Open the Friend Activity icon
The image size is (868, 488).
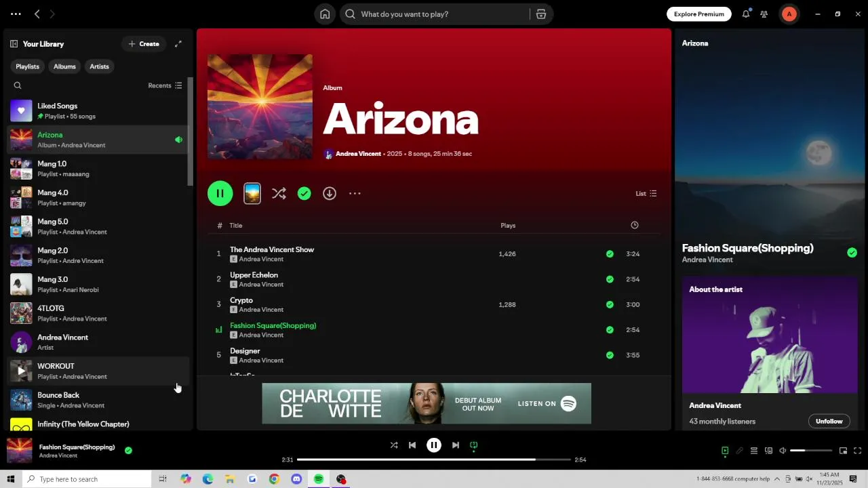pyautogui.click(x=764, y=14)
